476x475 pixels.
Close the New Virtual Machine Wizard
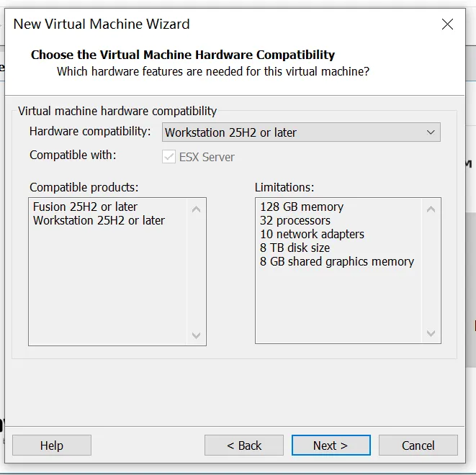pos(447,24)
